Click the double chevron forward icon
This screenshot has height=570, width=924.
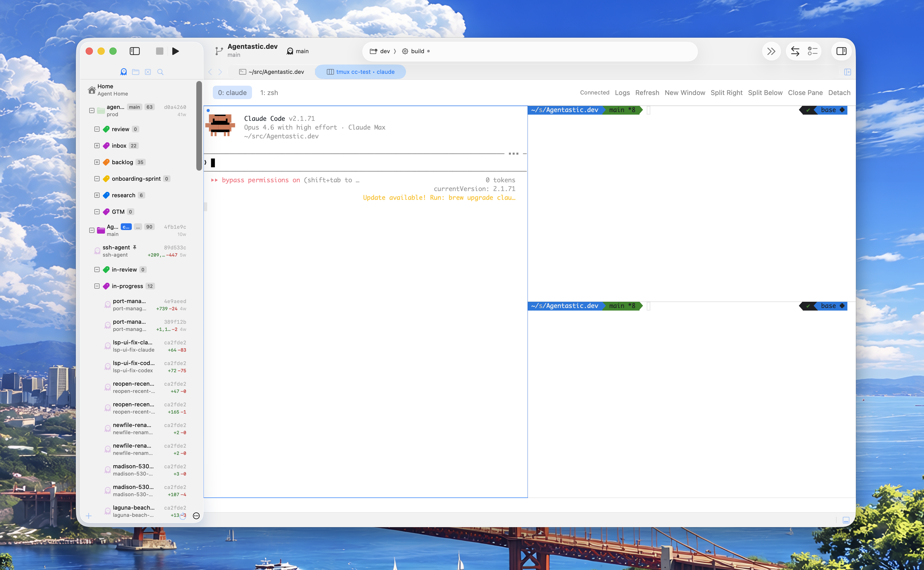tap(771, 51)
